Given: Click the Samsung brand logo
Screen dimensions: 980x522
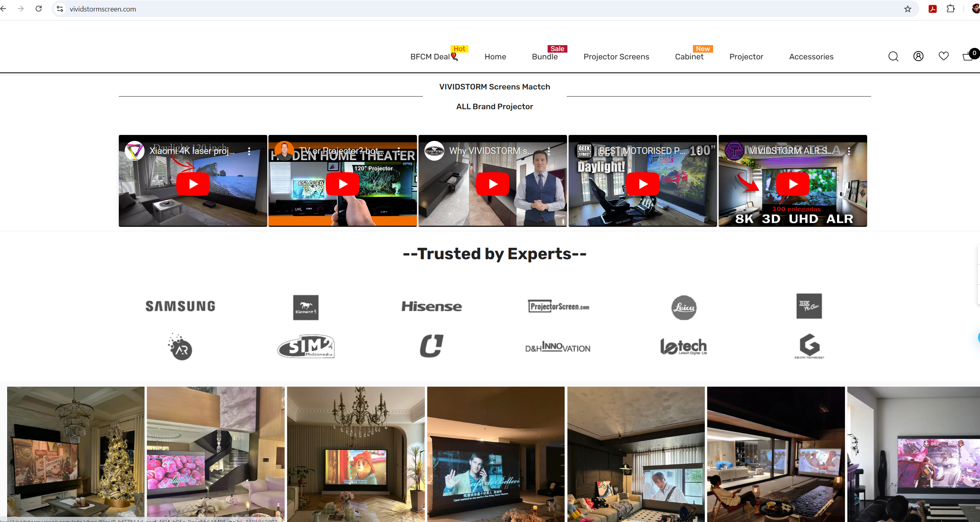Looking at the screenshot, I should pyautogui.click(x=180, y=306).
